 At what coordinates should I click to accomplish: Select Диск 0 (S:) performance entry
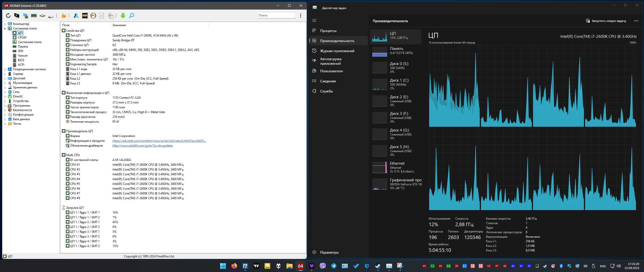(396, 68)
